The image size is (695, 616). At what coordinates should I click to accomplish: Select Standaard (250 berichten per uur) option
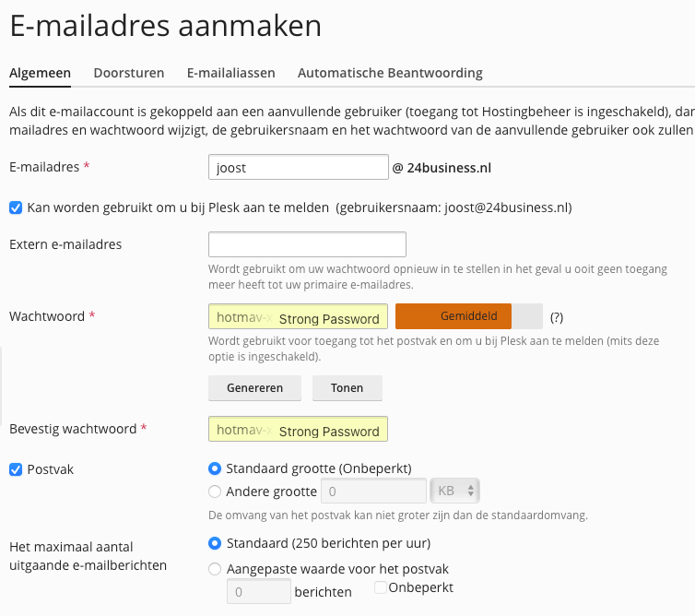pyautogui.click(x=216, y=542)
